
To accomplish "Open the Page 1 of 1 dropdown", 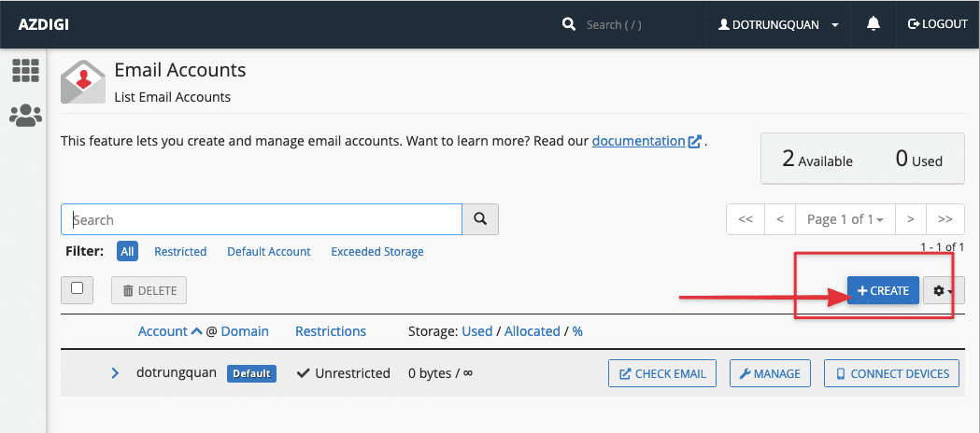I will (x=845, y=219).
